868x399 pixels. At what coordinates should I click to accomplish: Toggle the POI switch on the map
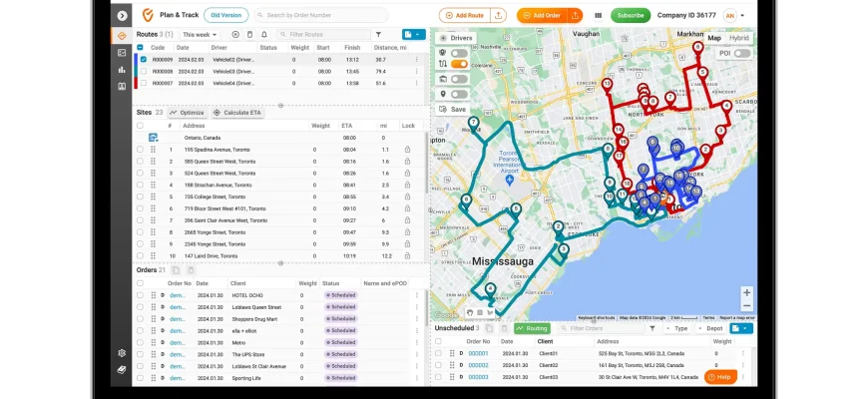coord(740,53)
